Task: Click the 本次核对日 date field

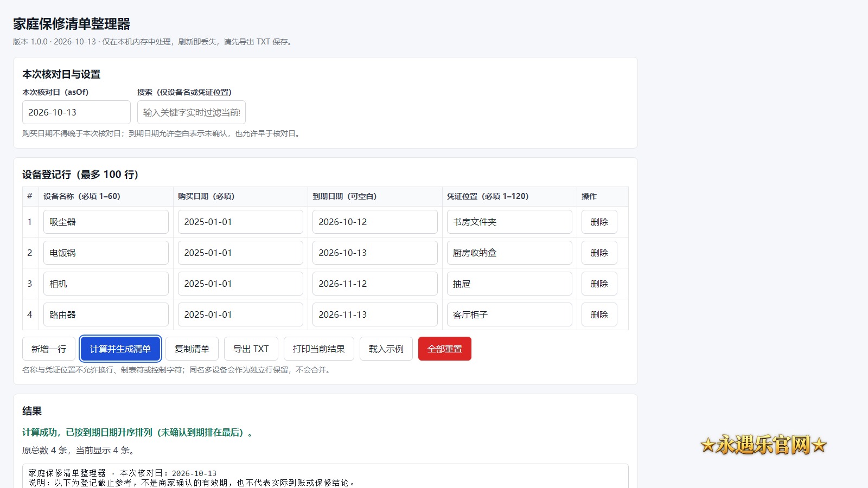Action: (x=76, y=112)
